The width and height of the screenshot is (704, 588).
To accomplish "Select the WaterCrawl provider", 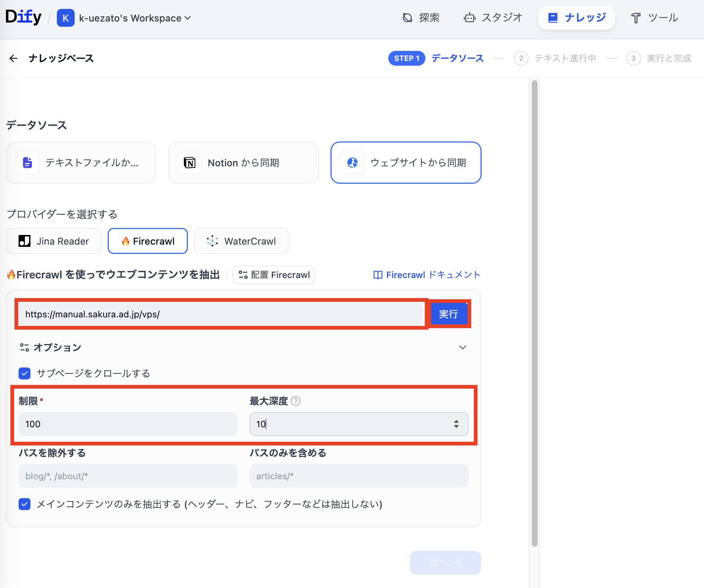I will coord(241,241).
